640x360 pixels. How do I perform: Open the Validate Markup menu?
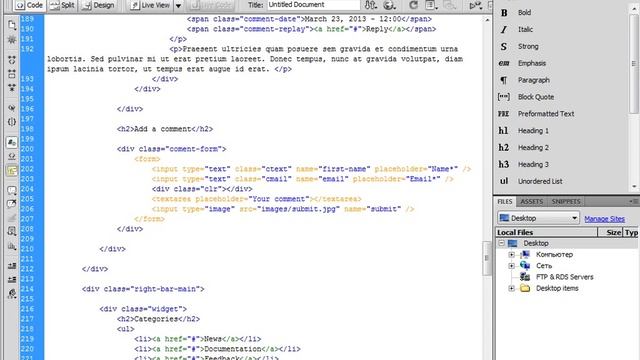476,5
